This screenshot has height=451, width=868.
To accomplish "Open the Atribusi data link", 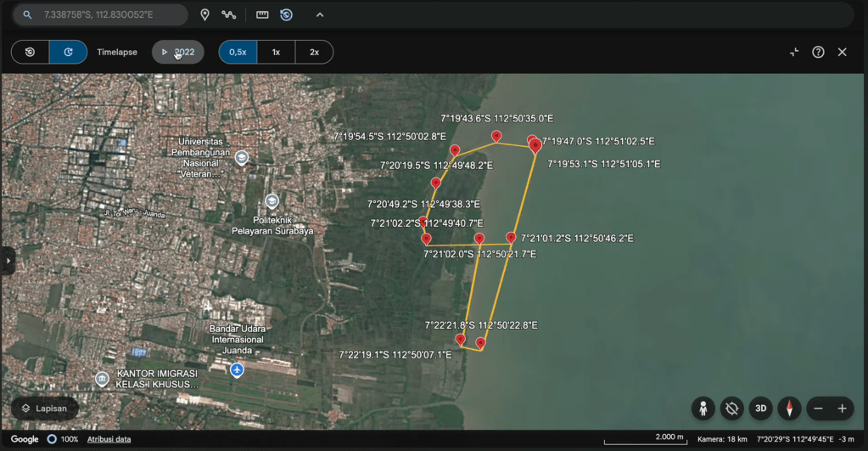I will tap(109, 439).
